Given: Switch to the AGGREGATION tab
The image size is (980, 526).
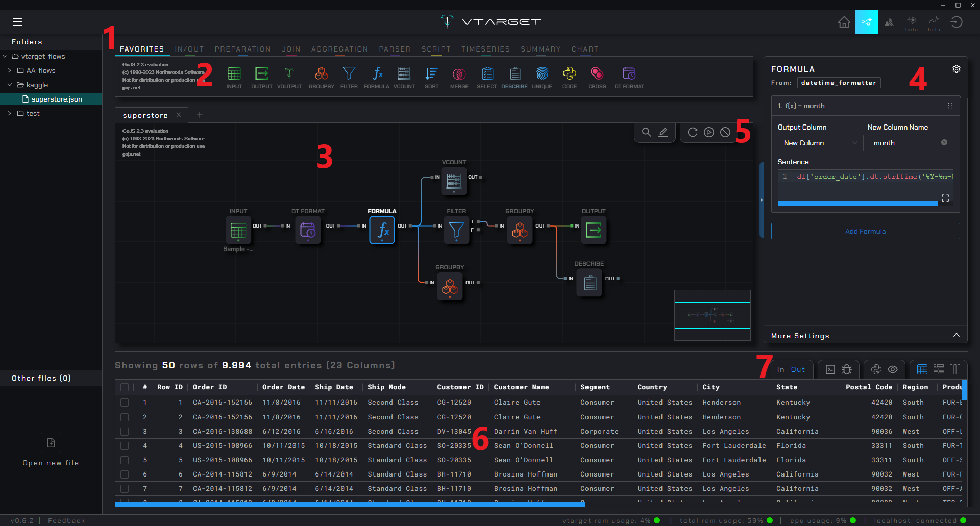Looking at the screenshot, I should pyautogui.click(x=339, y=49).
